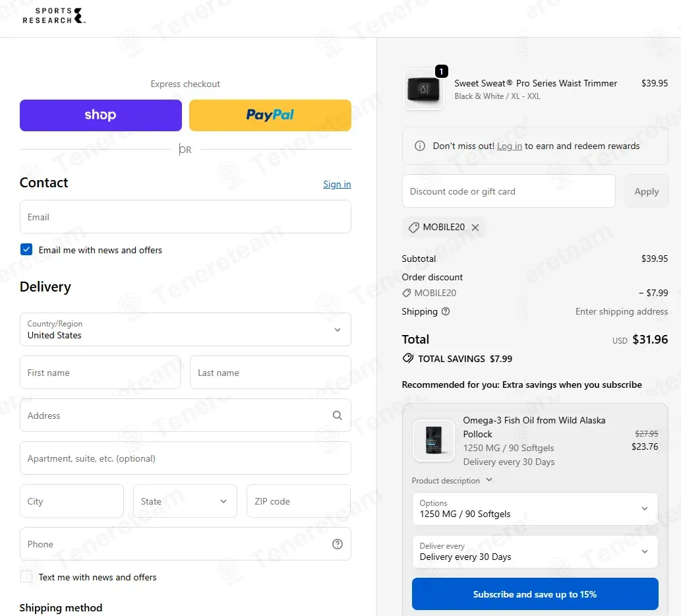
Task: Focus the City field
Action: click(72, 501)
